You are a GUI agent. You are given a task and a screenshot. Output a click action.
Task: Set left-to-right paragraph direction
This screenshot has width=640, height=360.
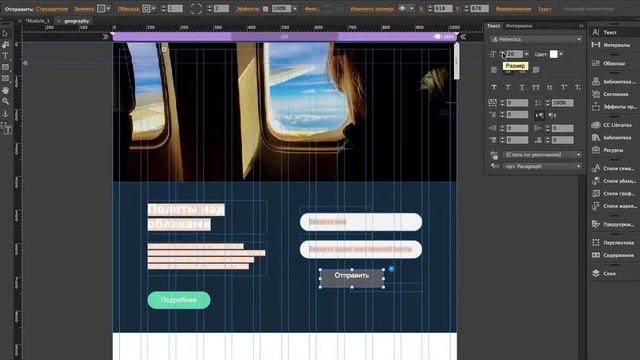point(539,116)
